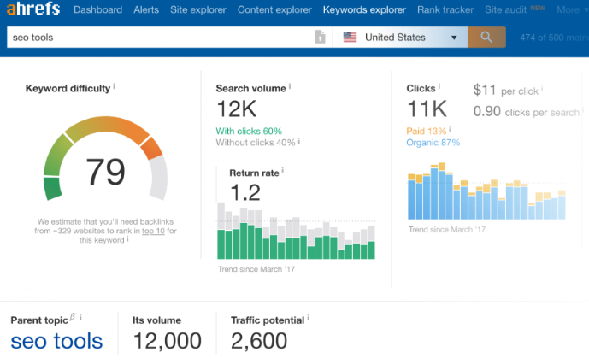Select Keywords explorer tab
This screenshot has width=589, height=364.
point(364,9)
